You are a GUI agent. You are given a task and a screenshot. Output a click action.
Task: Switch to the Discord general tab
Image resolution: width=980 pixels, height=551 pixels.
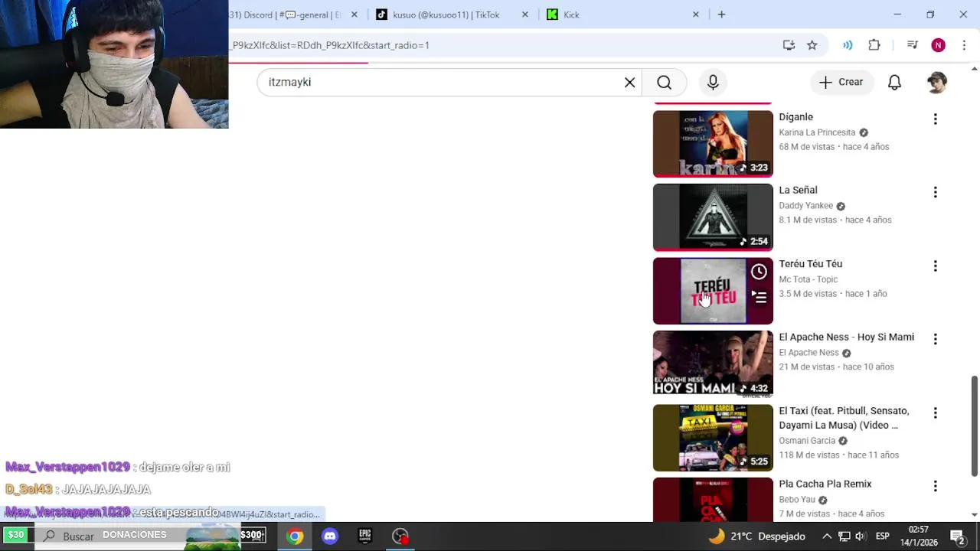click(287, 15)
